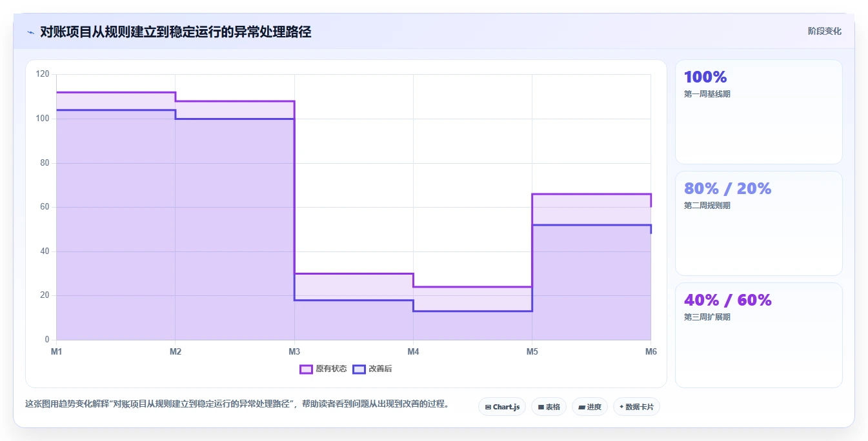
Task: Toggle the 原有状态 legend series
Action: (x=323, y=369)
